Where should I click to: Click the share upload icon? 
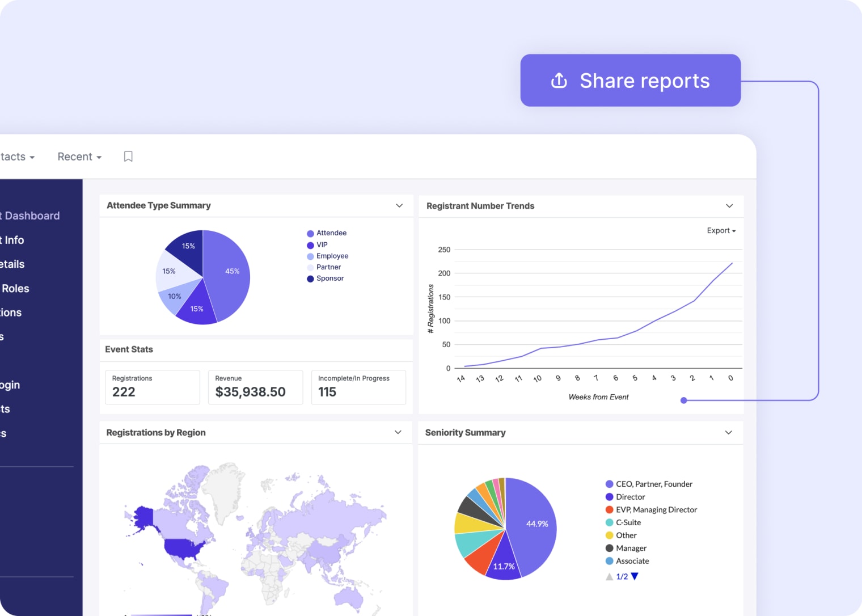(x=559, y=81)
